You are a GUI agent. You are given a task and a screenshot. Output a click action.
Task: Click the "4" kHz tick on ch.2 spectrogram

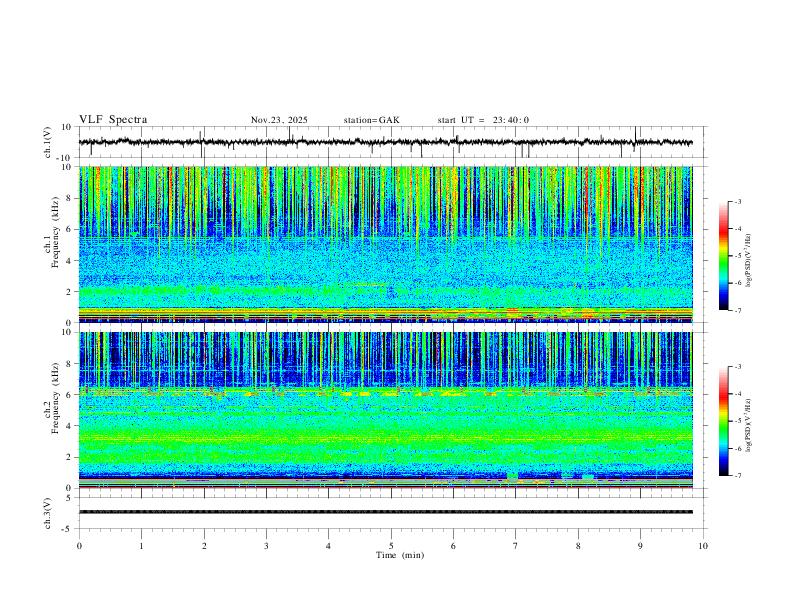[x=69, y=426]
